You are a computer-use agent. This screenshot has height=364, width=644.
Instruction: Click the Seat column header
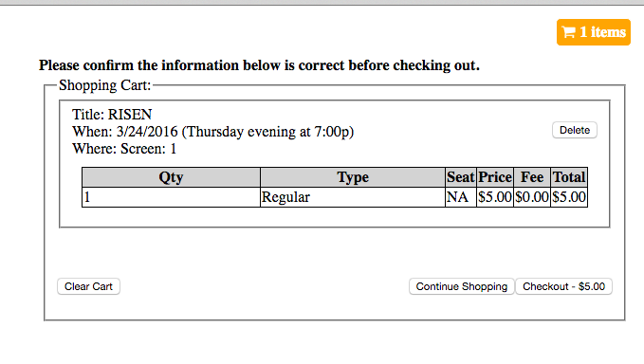(461, 177)
